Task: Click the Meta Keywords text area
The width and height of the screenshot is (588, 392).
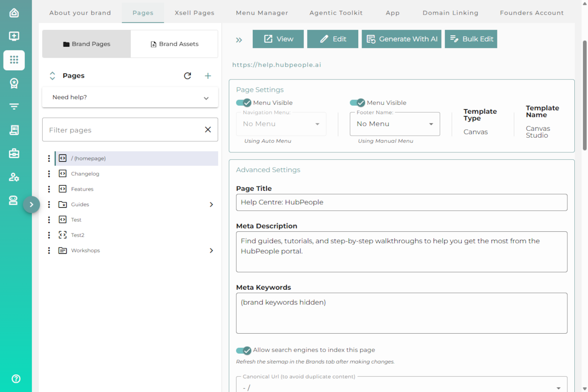Action: (402, 313)
